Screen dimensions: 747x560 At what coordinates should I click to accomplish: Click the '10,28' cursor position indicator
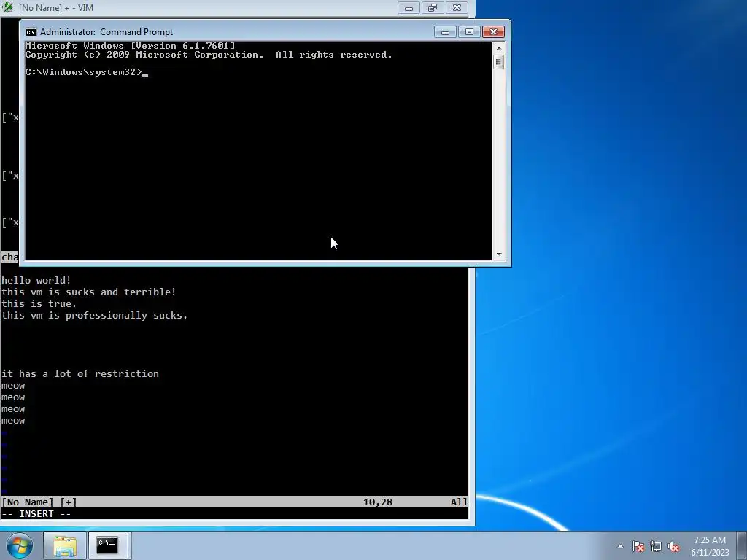click(x=377, y=502)
